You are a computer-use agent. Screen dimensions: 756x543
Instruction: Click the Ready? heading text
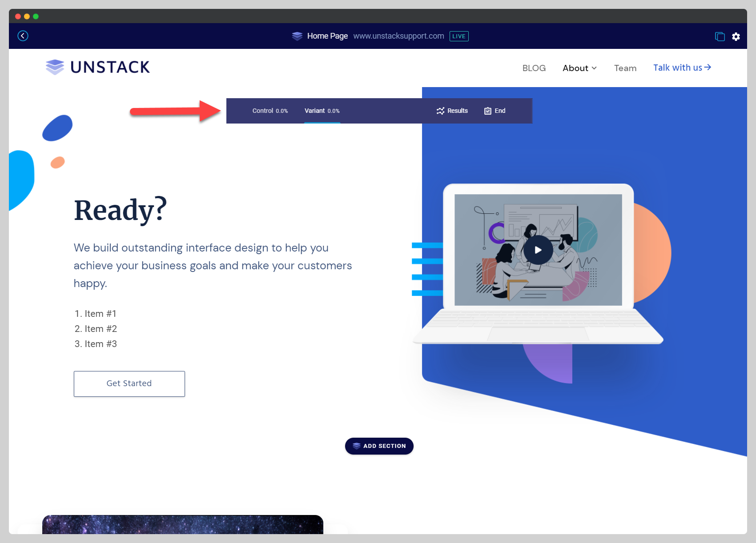(120, 210)
